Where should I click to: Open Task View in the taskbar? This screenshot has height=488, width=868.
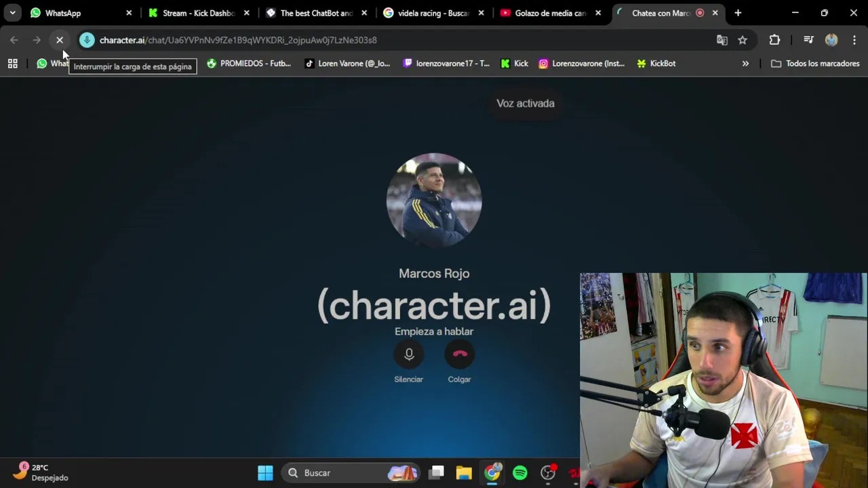point(437,473)
